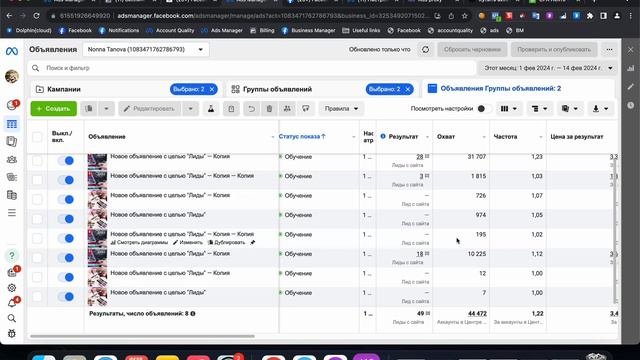The width and height of the screenshot is (640, 360).
Task: Open the Audiences people icon in left sidebar
Action: tap(11, 159)
